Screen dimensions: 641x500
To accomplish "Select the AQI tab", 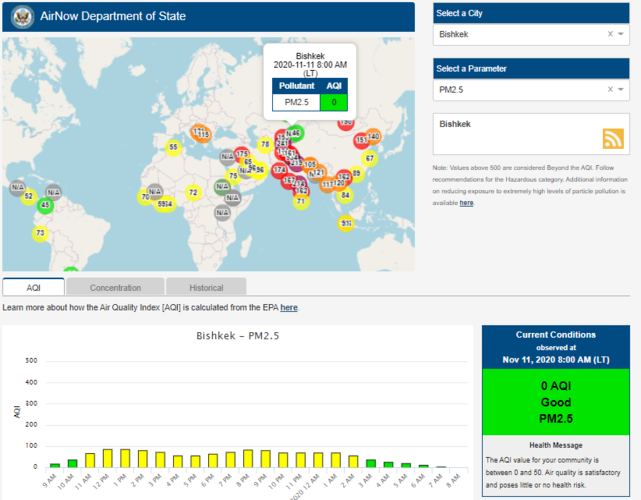I will pyautogui.click(x=33, y=288).
